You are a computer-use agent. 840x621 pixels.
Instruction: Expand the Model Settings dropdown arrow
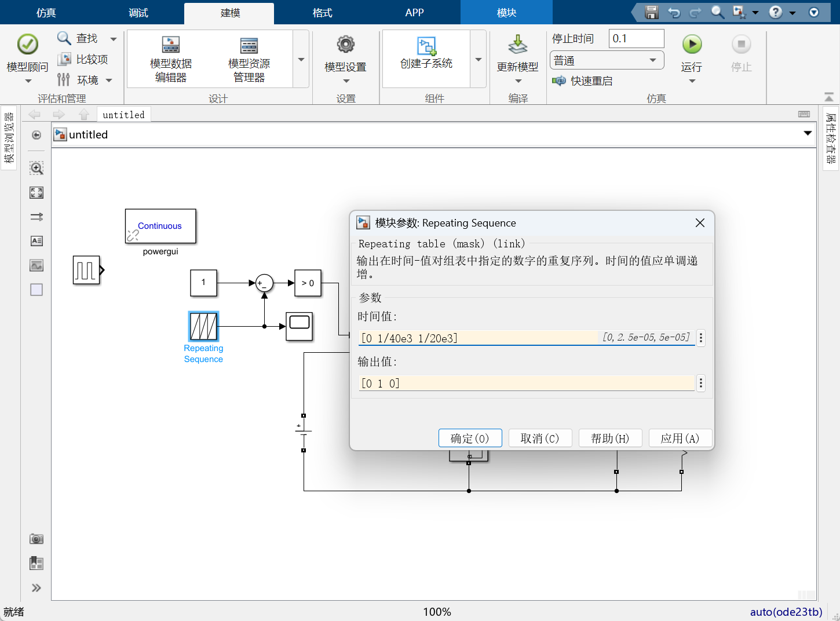pyautogui.click(x=346, y=81)
